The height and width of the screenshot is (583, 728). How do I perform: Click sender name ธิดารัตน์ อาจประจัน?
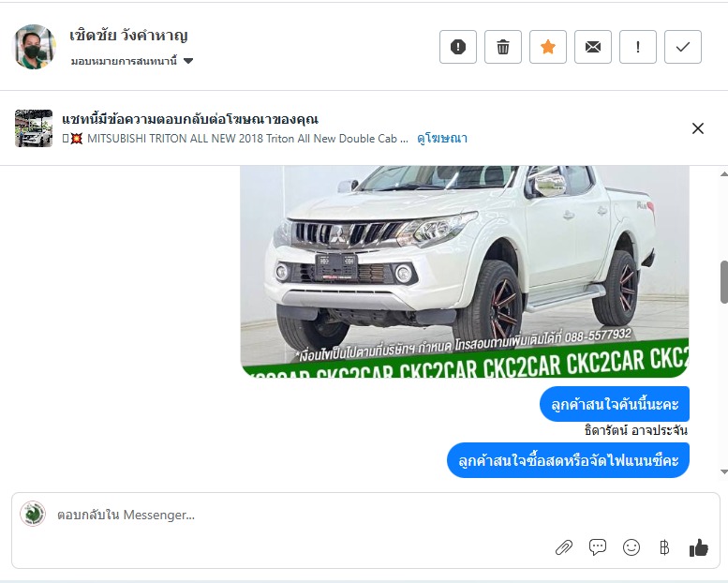click(635, 430)
